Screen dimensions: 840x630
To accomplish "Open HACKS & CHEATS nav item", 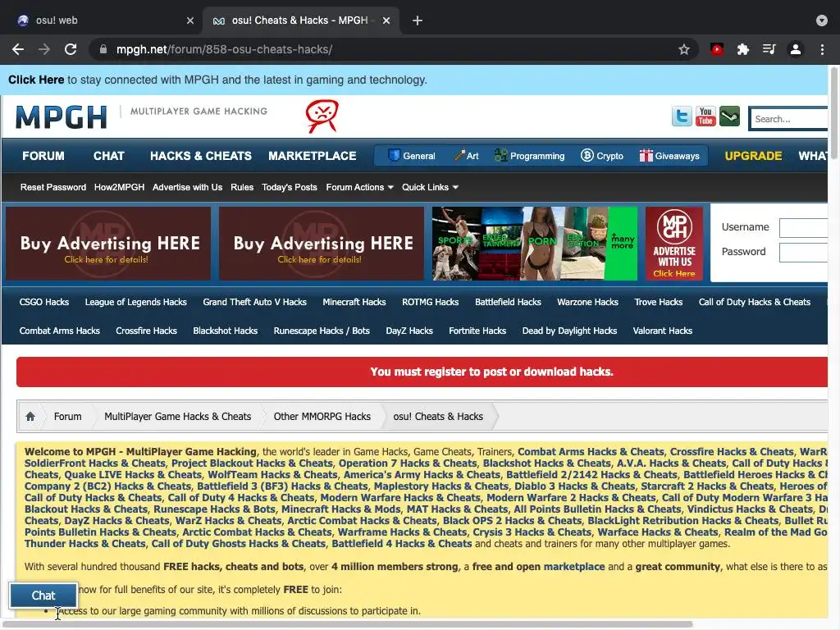I will (x=201, y=156).
